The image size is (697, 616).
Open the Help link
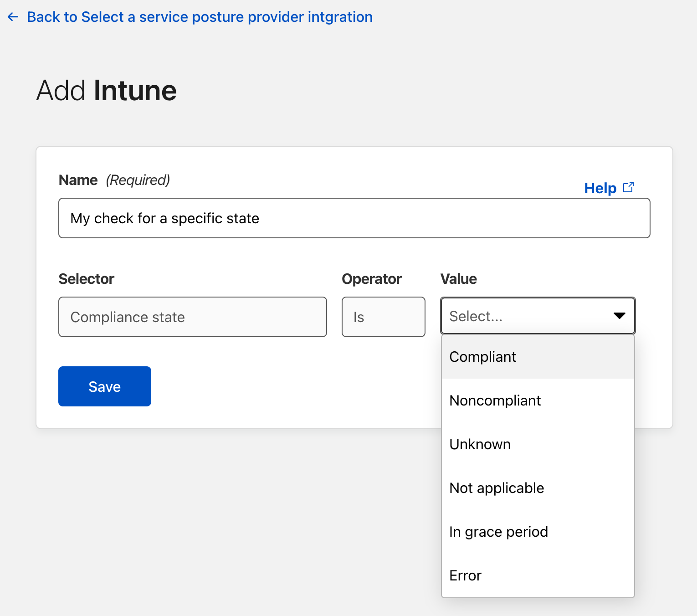(x=600, y=188)
